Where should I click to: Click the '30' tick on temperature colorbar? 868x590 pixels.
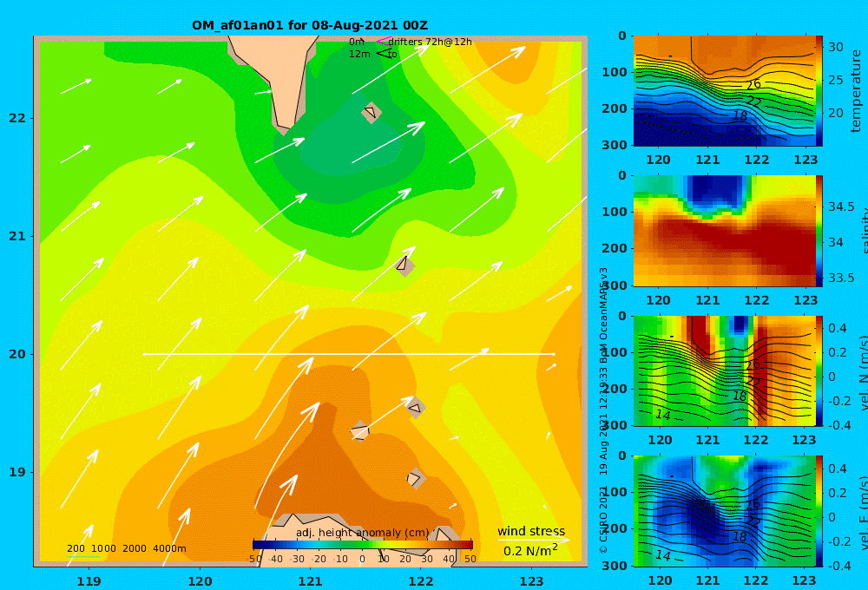coord(835,47)
